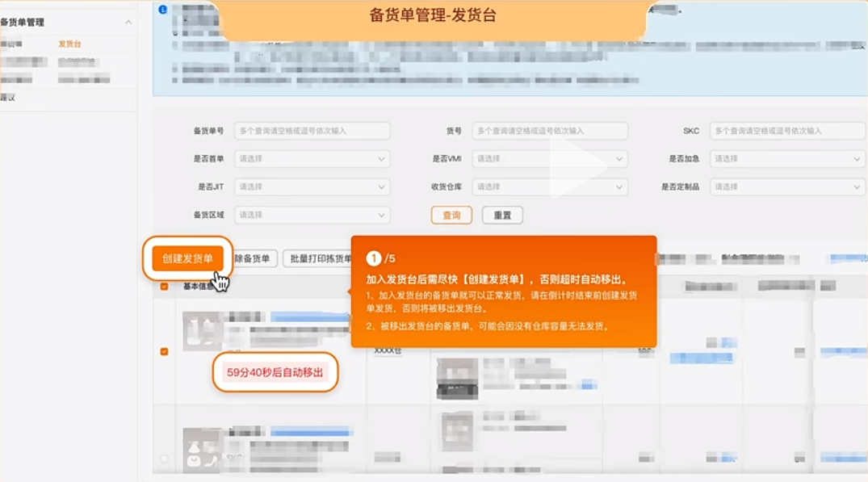Toggle the select-all checkbox beside 基本信息
Screen dimensions: 868x482
(165, 286)
